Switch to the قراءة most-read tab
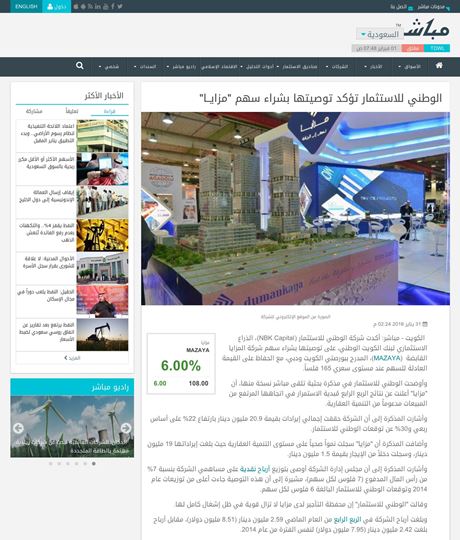The height and width of the screenshot is (540, 460). click(x=109, y=111)
